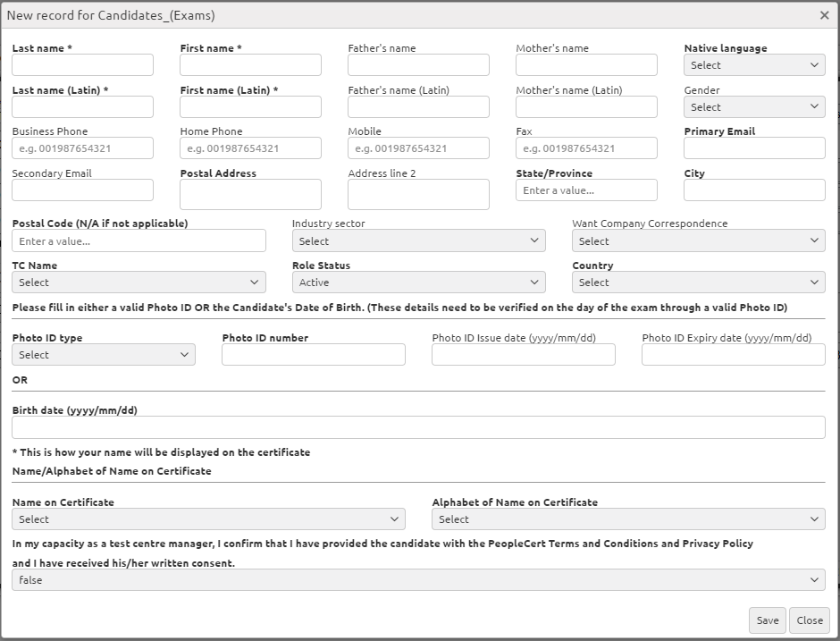Focus the Secondary Email field
Image resolution: width=840 pixels, height=641 pixels.
(82, 190)
